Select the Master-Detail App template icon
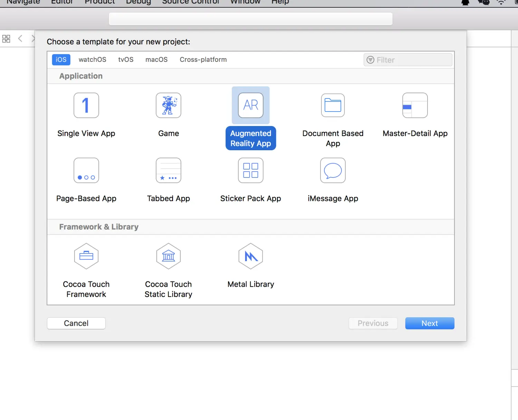The image size is (518, 420). point(415,105)
